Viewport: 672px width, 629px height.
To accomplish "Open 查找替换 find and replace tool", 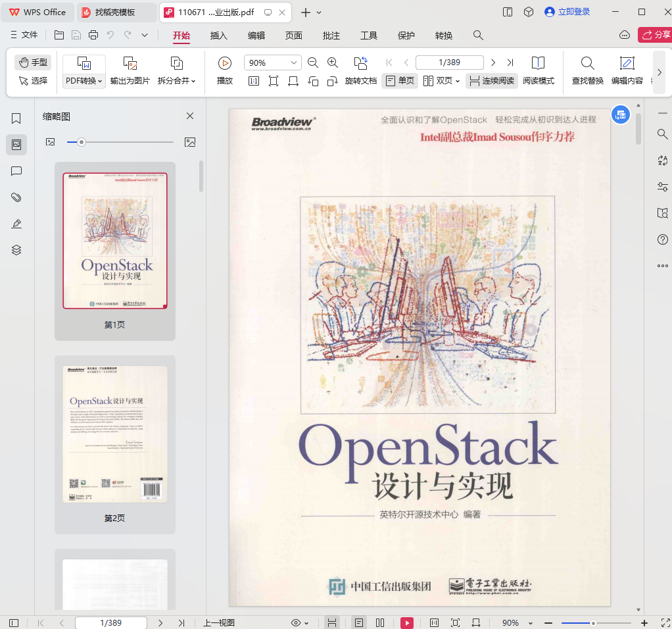I will point(587,71).
